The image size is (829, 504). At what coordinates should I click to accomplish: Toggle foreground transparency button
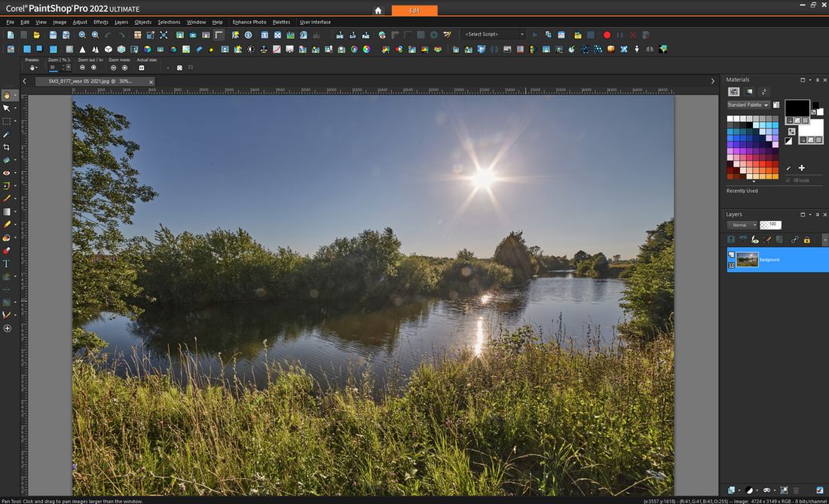[805, 121]
